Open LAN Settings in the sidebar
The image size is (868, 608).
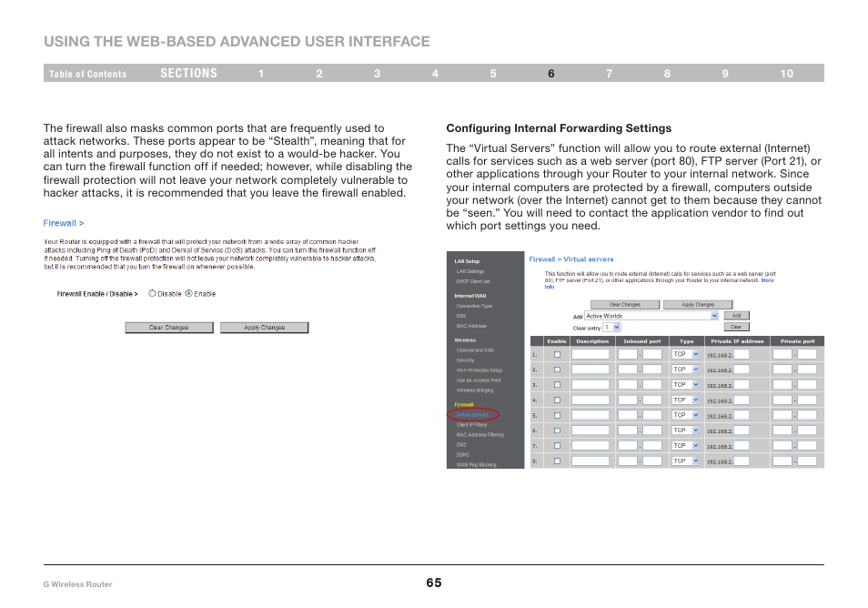point(470,271)
